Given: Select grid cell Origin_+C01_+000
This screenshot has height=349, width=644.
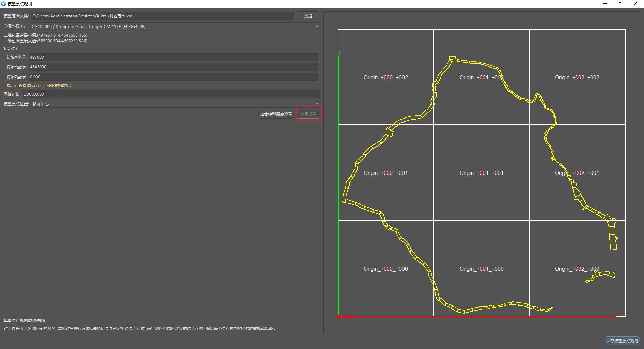Looking at the screenshot, I should 482,269.
